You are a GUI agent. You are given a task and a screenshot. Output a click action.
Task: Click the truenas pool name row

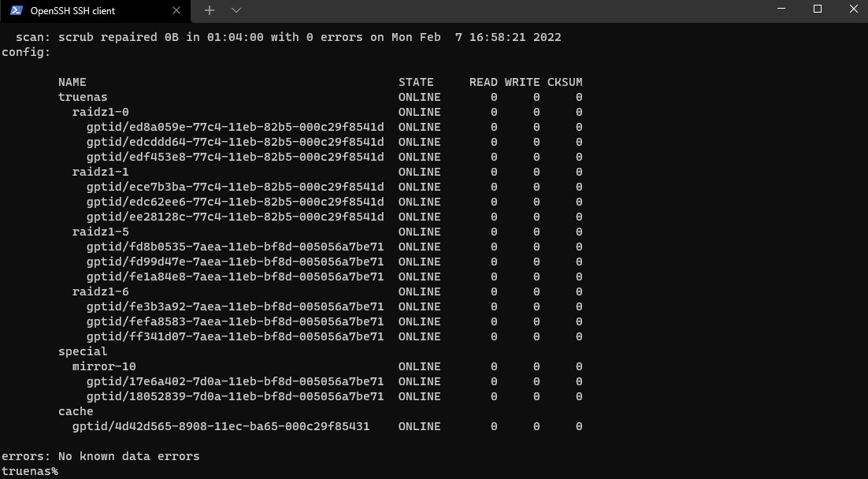[x=320, y=97]
